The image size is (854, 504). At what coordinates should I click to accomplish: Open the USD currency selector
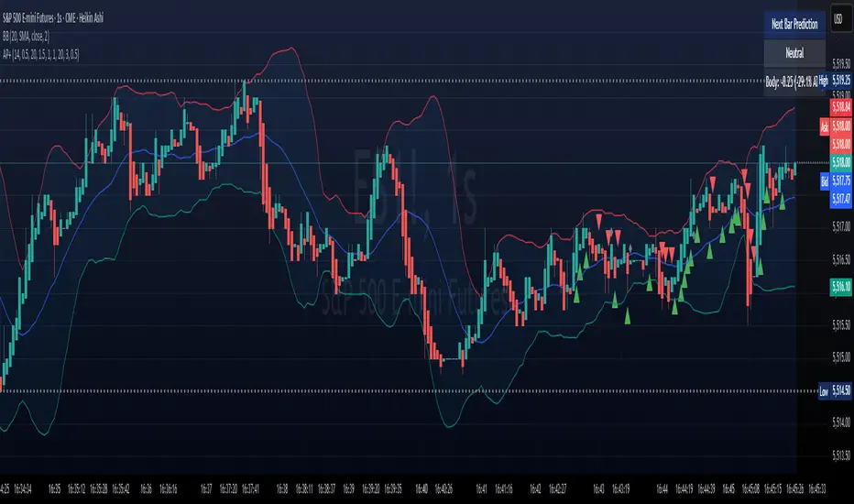(838, 19)
